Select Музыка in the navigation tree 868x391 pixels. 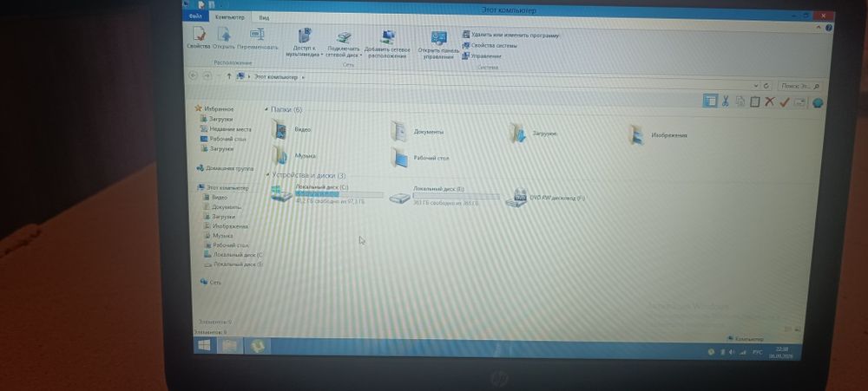click(x=220, y=236)
